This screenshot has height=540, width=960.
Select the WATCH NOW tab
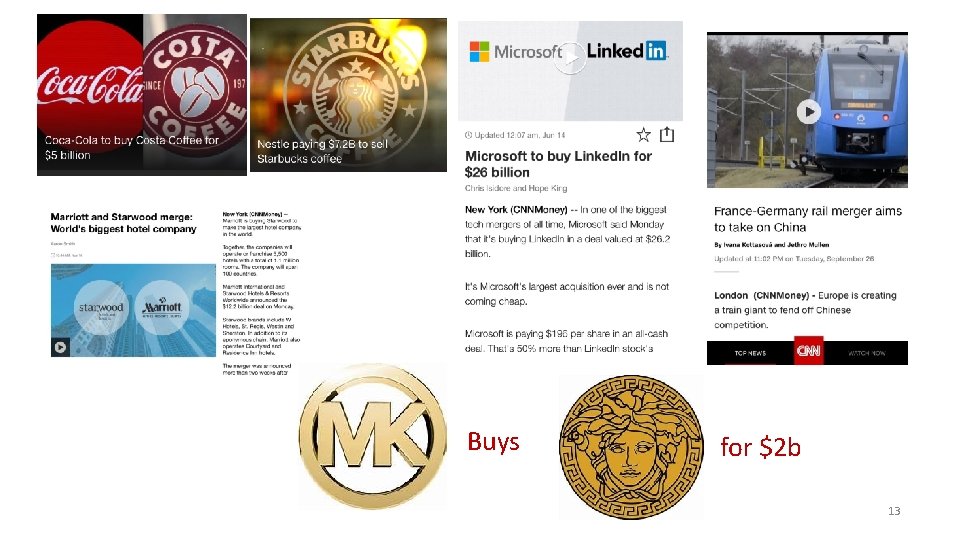[866, 353]
